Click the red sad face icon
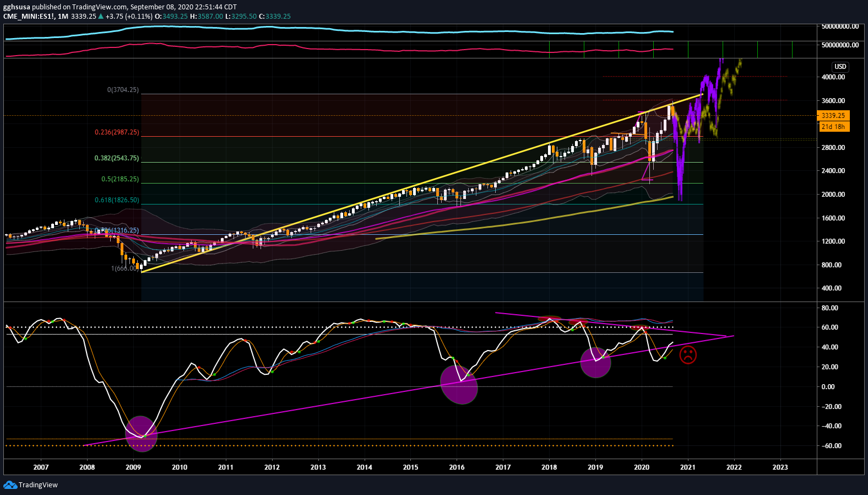This screenshot has width=868, height=495. pyautogui.click(x=688, y=355)
